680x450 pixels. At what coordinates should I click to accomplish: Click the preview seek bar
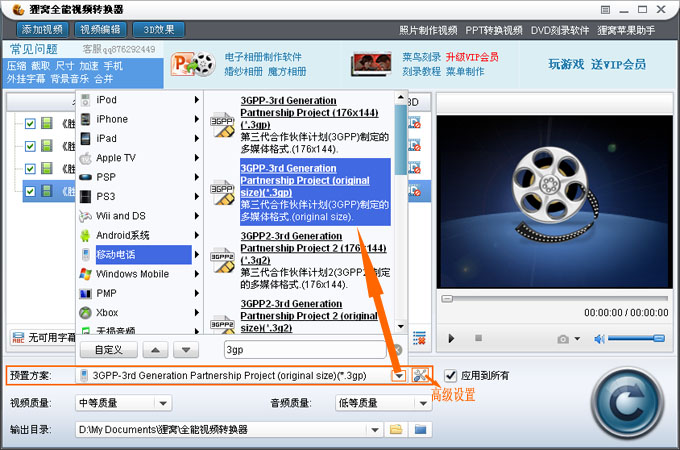555,299
